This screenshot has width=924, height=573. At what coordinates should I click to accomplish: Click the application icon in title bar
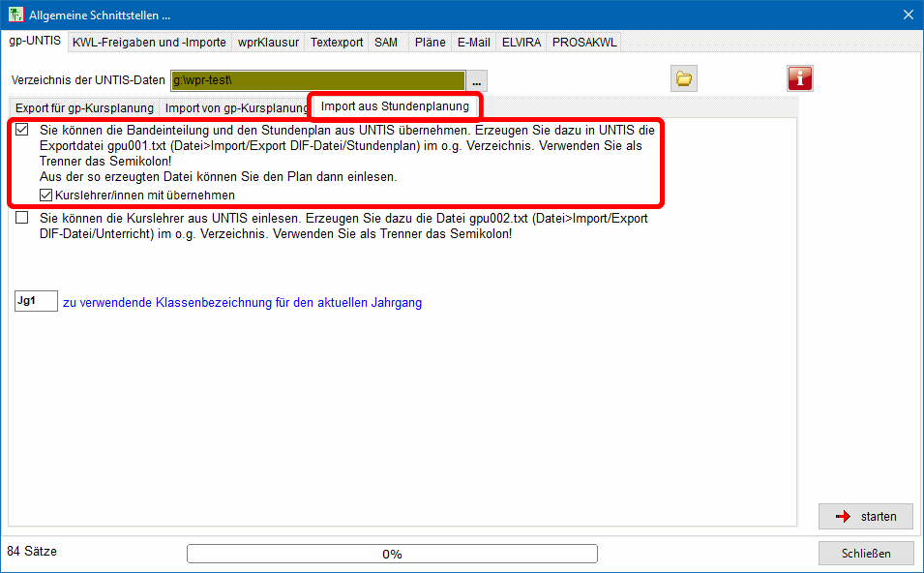(16, 15)
